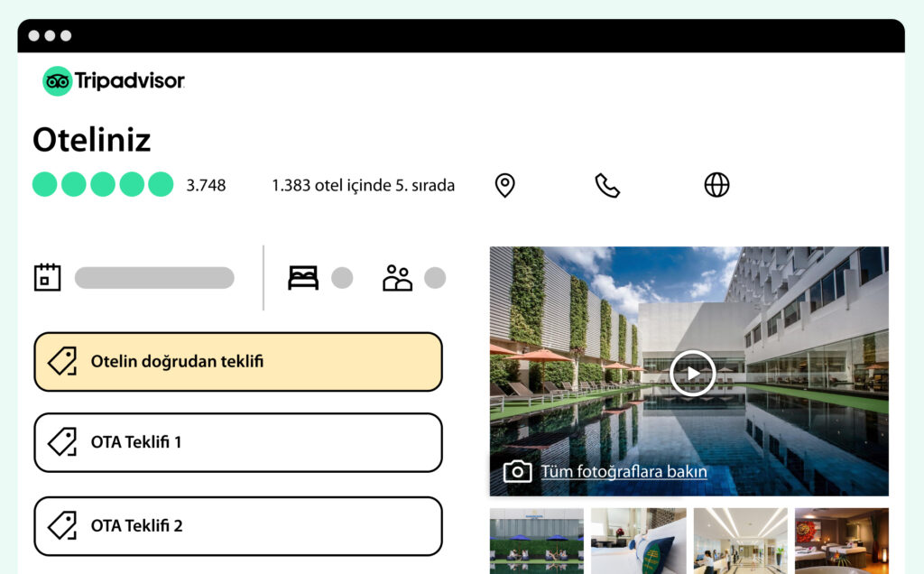Click the calendar date icon
Image resolution: width=924 pixels, height=574 pixels.
pyautogui.click(x=47, y=277)
